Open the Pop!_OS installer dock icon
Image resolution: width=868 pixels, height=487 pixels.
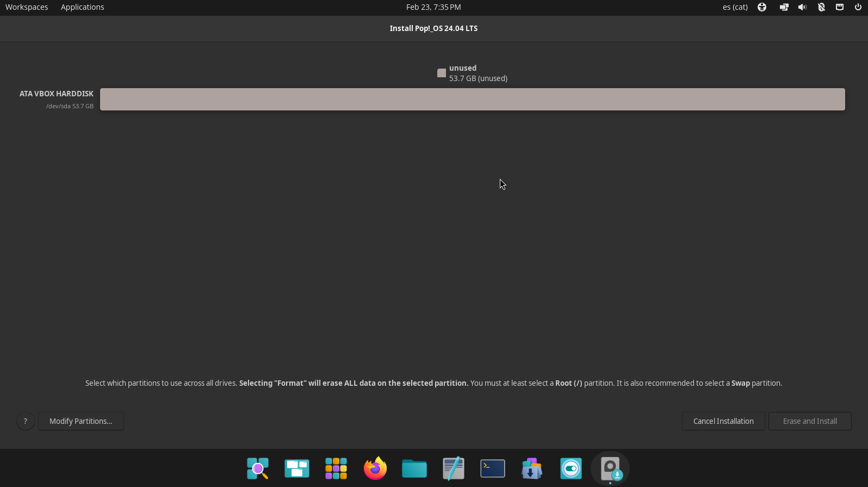coord(610,468)
